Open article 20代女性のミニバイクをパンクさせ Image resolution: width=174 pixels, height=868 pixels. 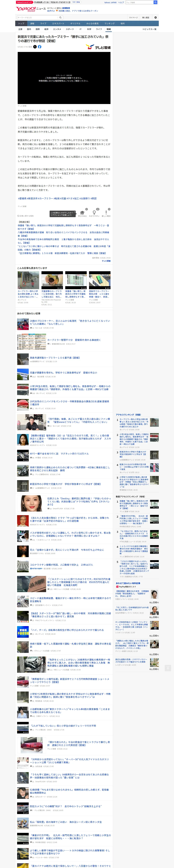point(70,403)
